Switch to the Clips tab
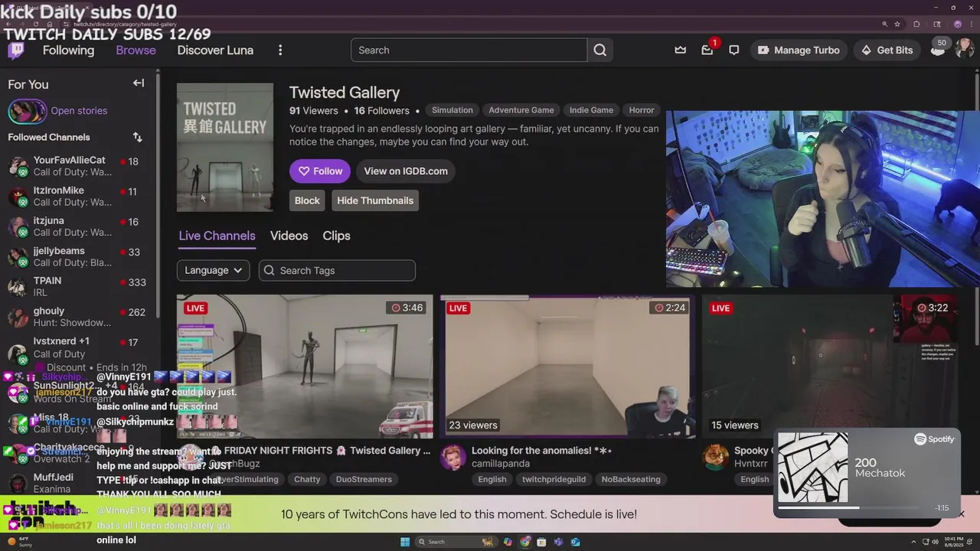 click(336, 236)
